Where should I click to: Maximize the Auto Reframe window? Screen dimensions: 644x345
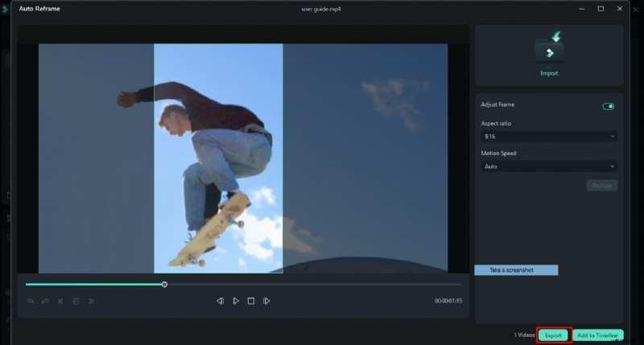point(601,9)
